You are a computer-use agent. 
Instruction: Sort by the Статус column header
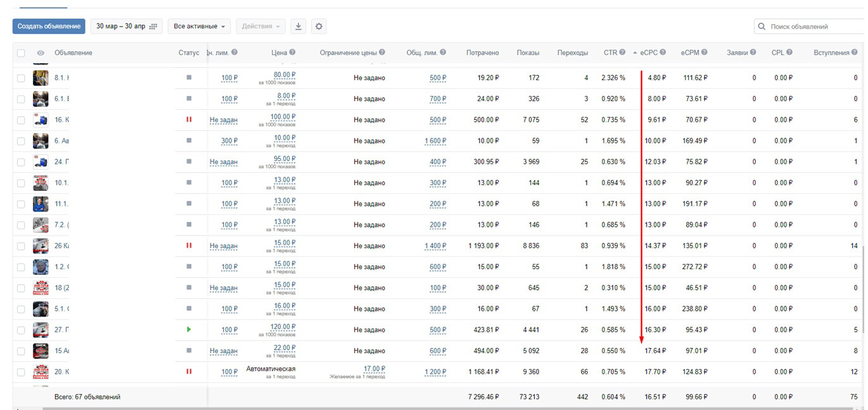188,52
